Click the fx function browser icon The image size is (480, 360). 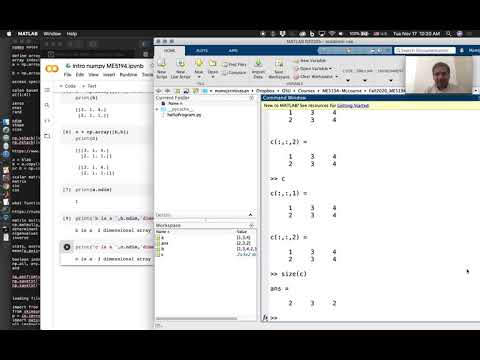point(265,318)
